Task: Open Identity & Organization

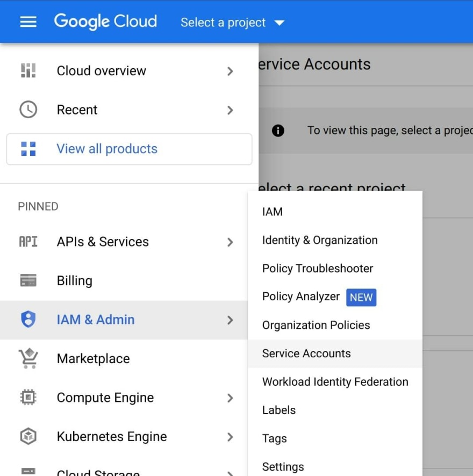Action: 335,240
